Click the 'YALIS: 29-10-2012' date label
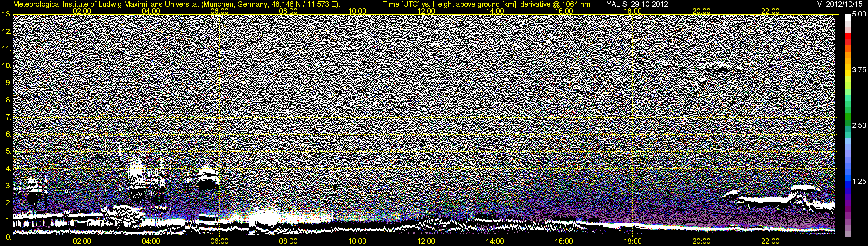Viewport: 868px width, 246px height. click(637, 4)
